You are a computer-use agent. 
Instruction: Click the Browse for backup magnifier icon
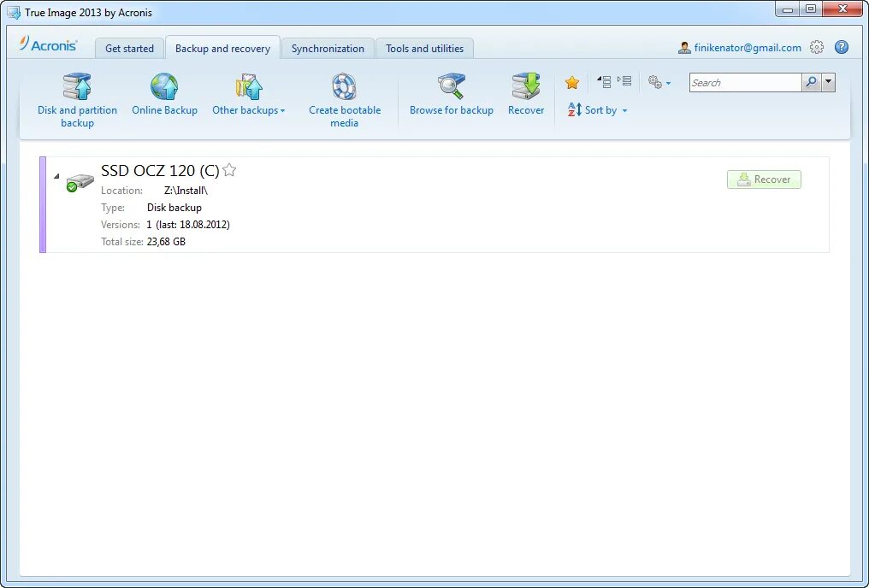451,86
